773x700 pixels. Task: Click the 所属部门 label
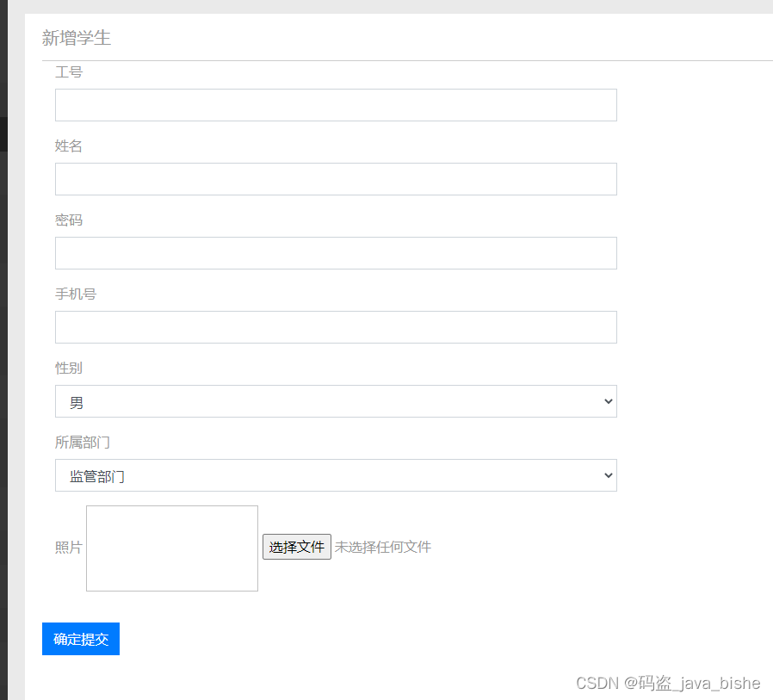pyautogui.click(x=83, y=443)
